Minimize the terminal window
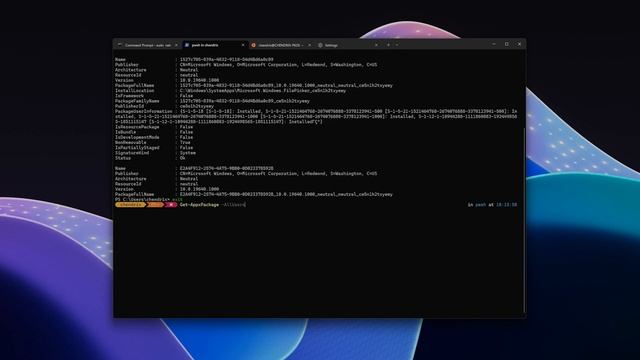This screenshot has height=360, width=640. [x=494, y=44]
